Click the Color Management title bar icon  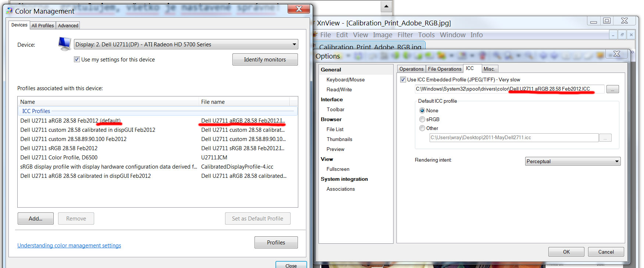pos(9,11)
